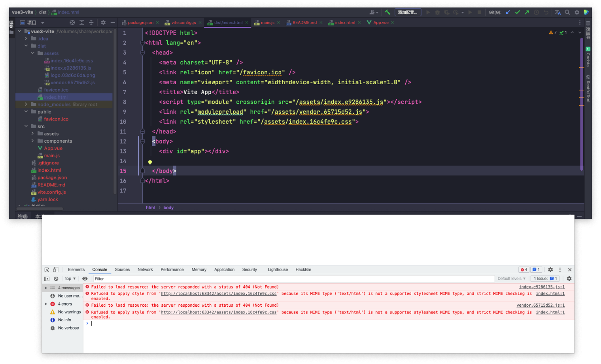Open the vite.config.js editor tab
The image size is (601, 364).
(x=183, y=23)
